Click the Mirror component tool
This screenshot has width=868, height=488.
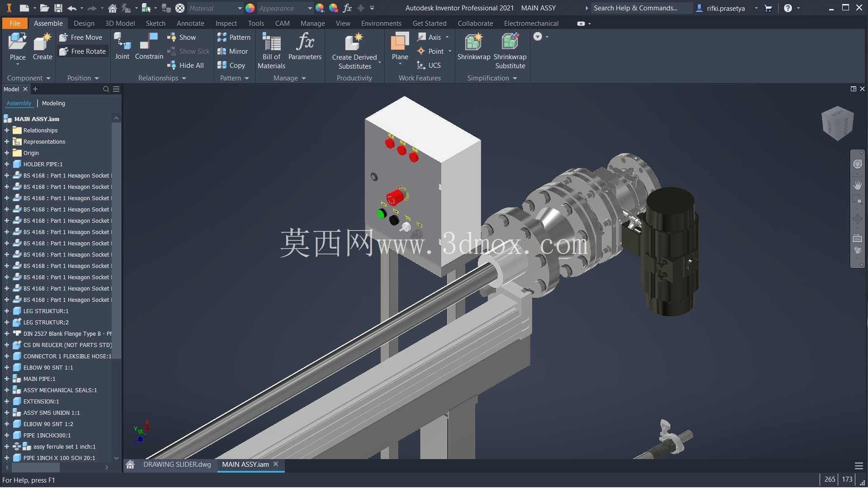(x=233, y=52)
